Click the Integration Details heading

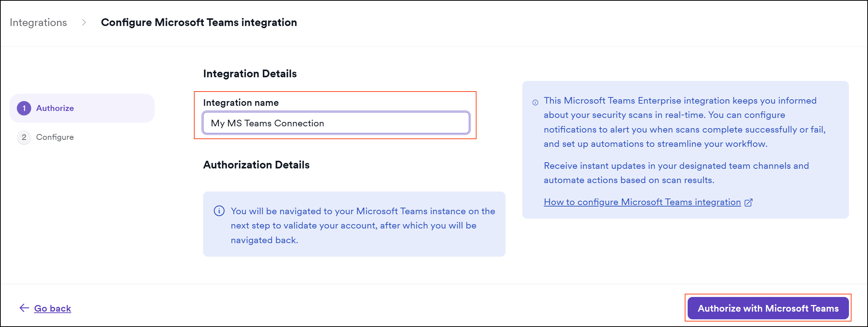pos(250,74)
